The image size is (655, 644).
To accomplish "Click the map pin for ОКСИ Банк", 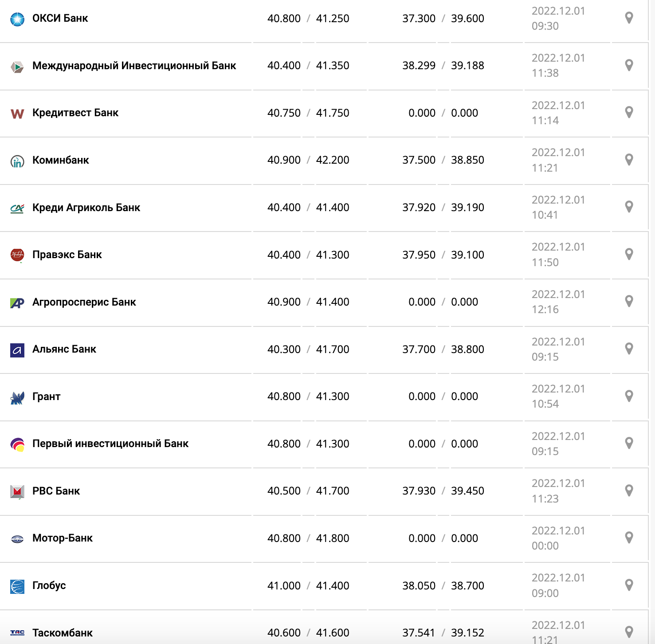I will point(628,18).
